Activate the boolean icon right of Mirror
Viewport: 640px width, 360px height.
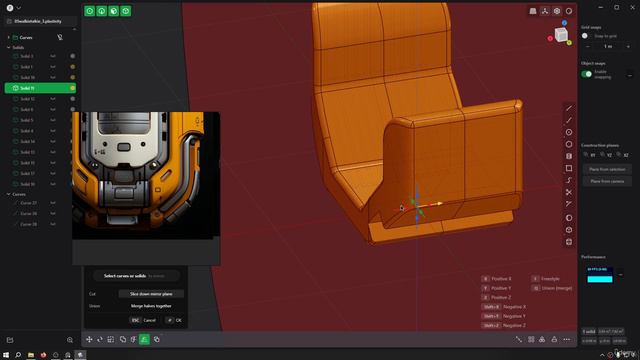157,339
